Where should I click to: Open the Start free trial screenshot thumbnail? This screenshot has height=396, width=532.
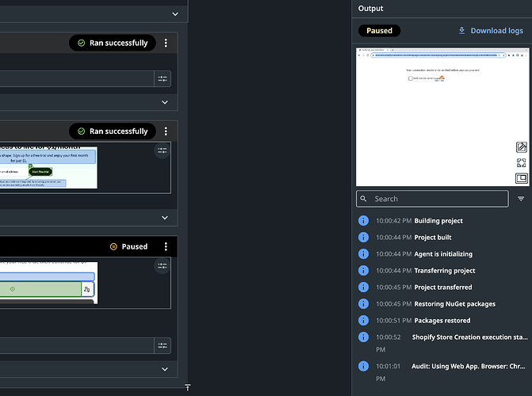click(x=48, y=167)
